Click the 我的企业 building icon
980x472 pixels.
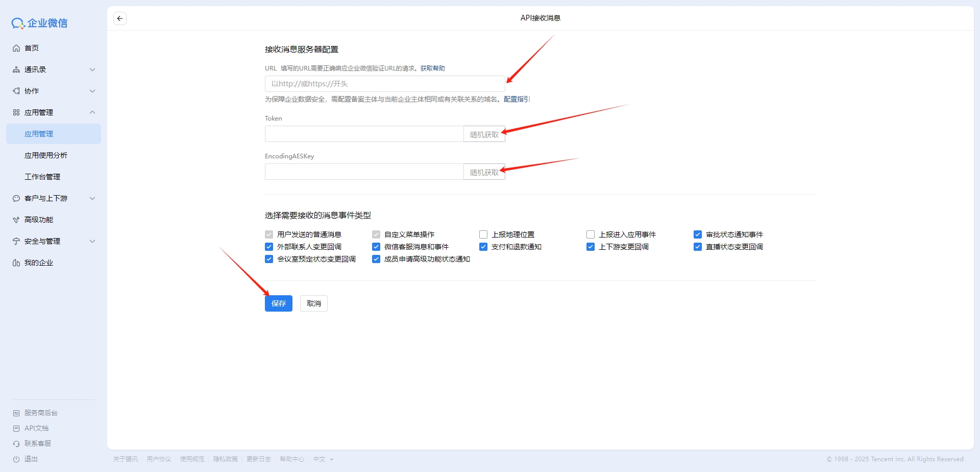[x=16, y=263]
